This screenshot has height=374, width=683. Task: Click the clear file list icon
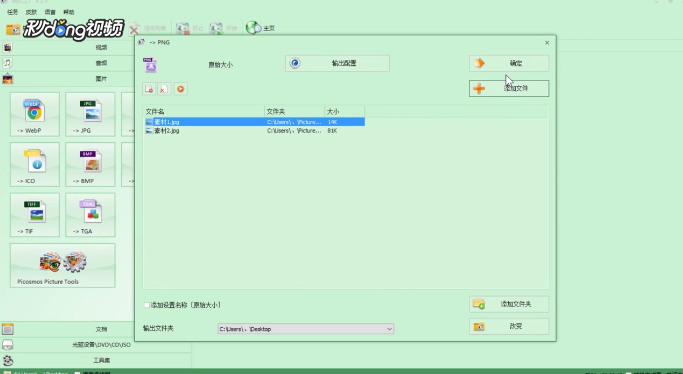(164, 89)
